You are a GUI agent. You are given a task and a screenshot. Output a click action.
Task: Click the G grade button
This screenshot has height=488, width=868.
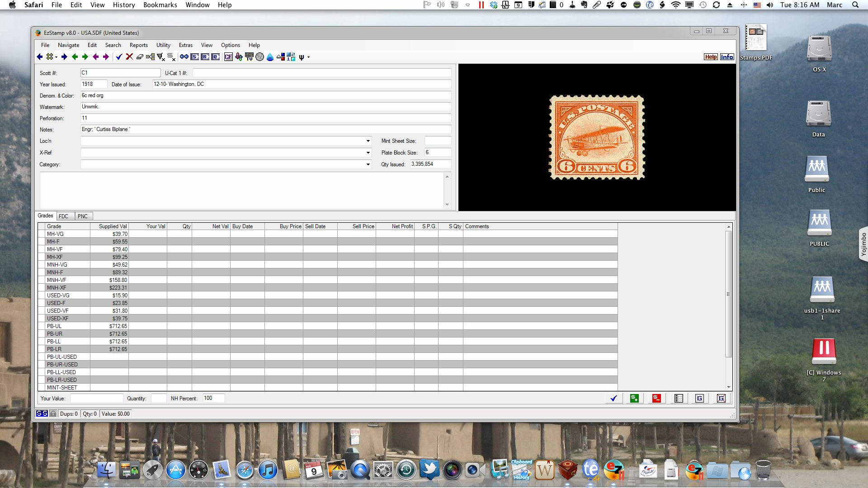pyautogui.click(x=699, y=398)
